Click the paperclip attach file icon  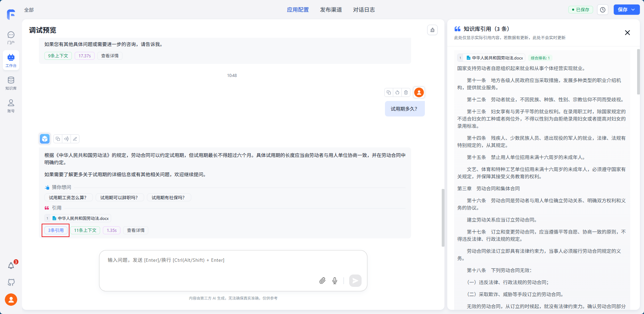(322, 281)
